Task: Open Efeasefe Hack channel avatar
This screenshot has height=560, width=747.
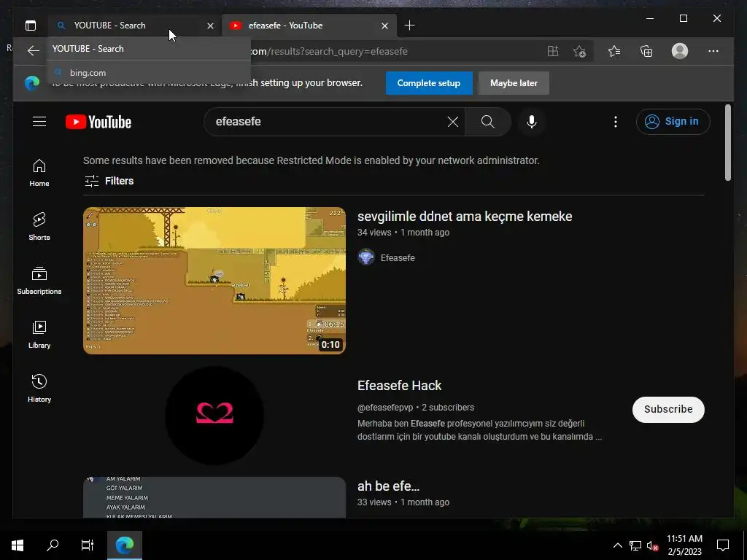Action: pyautogui.click(x=214, y=415)
